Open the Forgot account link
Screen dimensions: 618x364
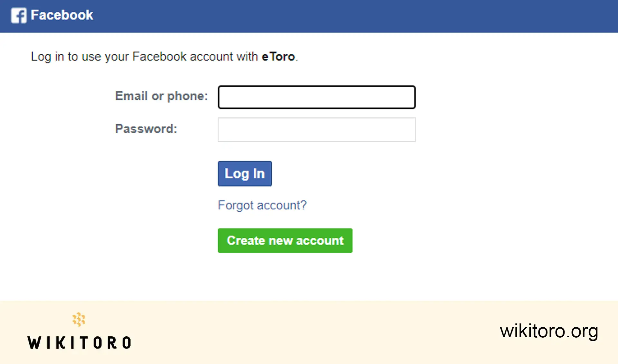pyautogui.click(x=262, y=205)
